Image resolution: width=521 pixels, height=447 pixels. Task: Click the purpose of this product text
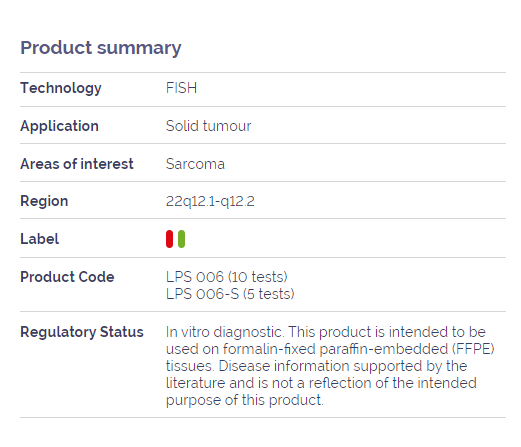point(244,400)
